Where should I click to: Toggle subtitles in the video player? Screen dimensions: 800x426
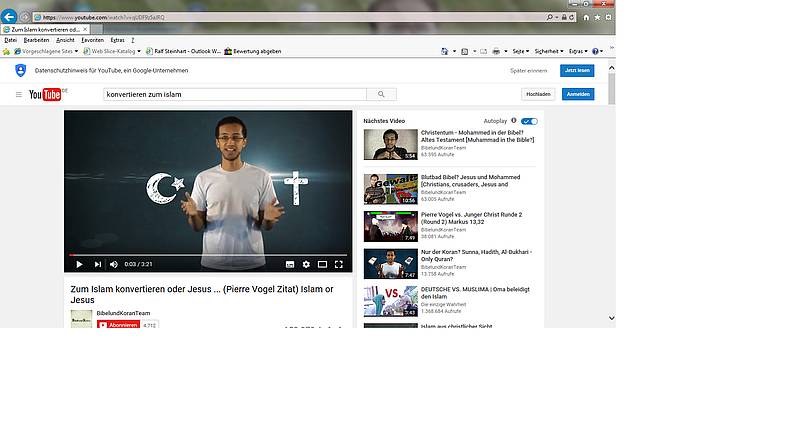[x=290, y=264]
